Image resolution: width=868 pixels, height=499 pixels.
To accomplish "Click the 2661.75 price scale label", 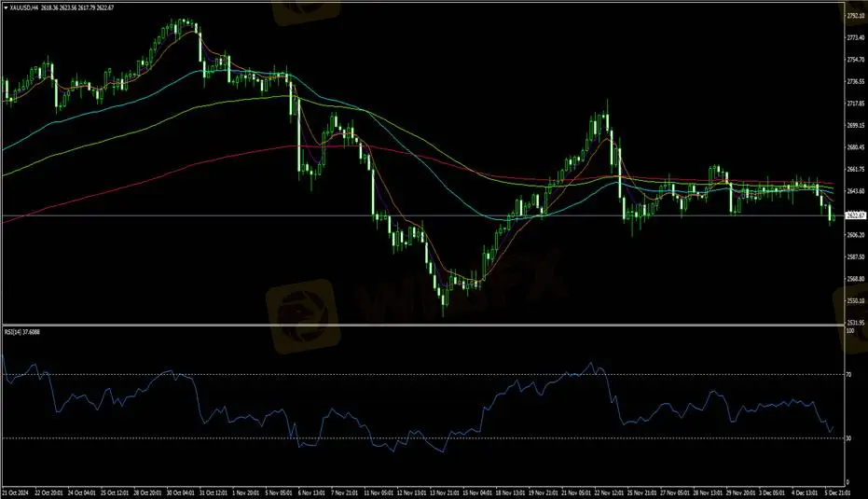I will pyautogui.click(x=856, y=169).
